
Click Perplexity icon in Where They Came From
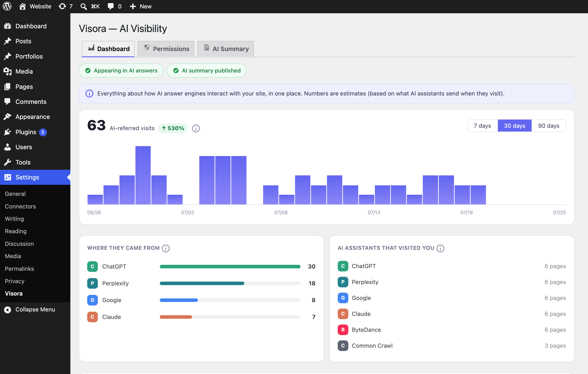click(93, 283)
